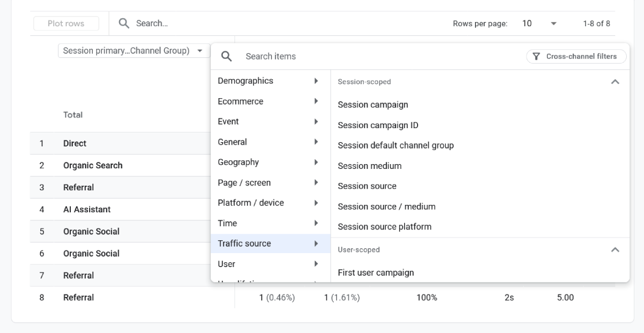Choose Session source / medium dimension

click(x=386, y=206)
